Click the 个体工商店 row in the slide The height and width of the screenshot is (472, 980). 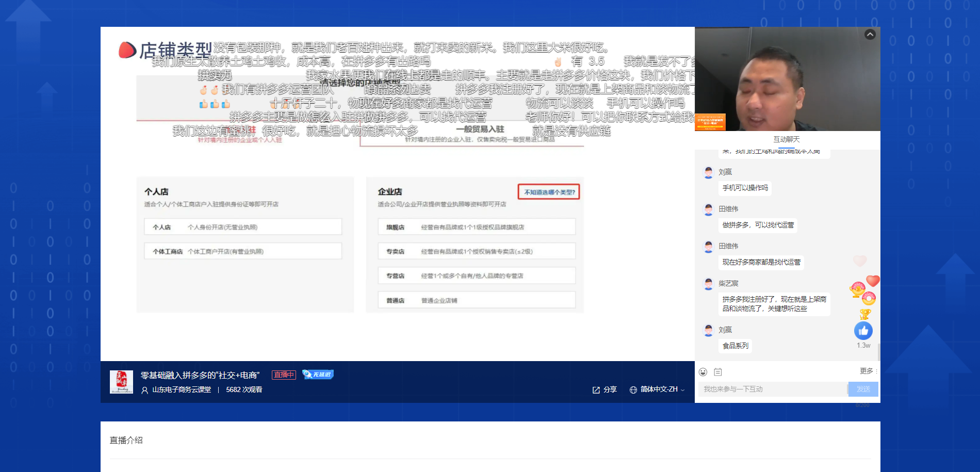(x=243, y=251)
